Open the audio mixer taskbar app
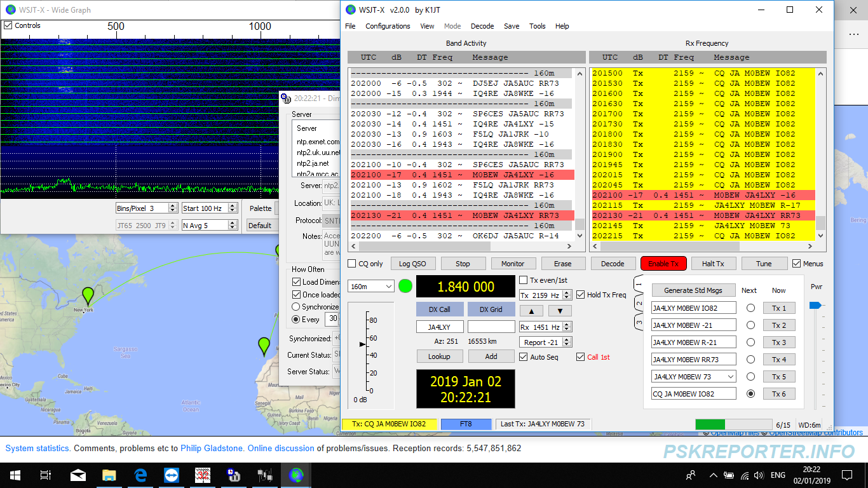Image resolution: width=868 pixels, height=488 pixels. (x=265, y=475)
